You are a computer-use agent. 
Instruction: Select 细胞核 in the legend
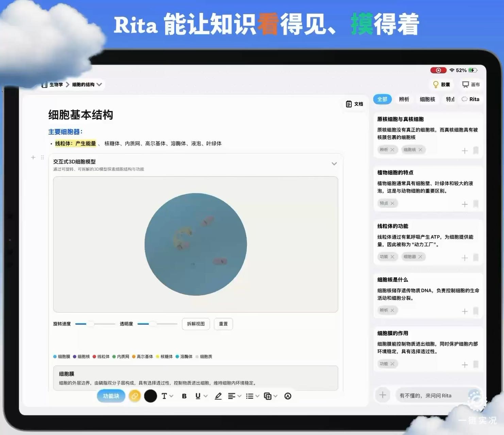pos(81,356)
